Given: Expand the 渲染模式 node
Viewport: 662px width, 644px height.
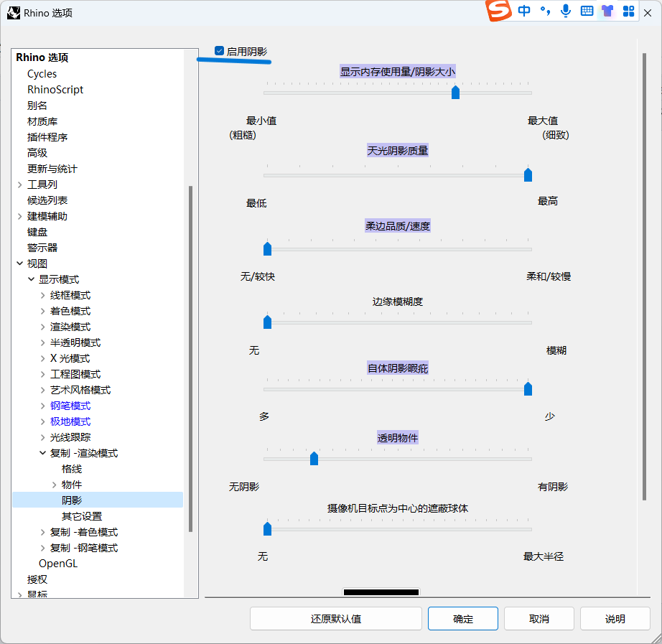Looking at the screenshot, I should click(x=42, y=327).
